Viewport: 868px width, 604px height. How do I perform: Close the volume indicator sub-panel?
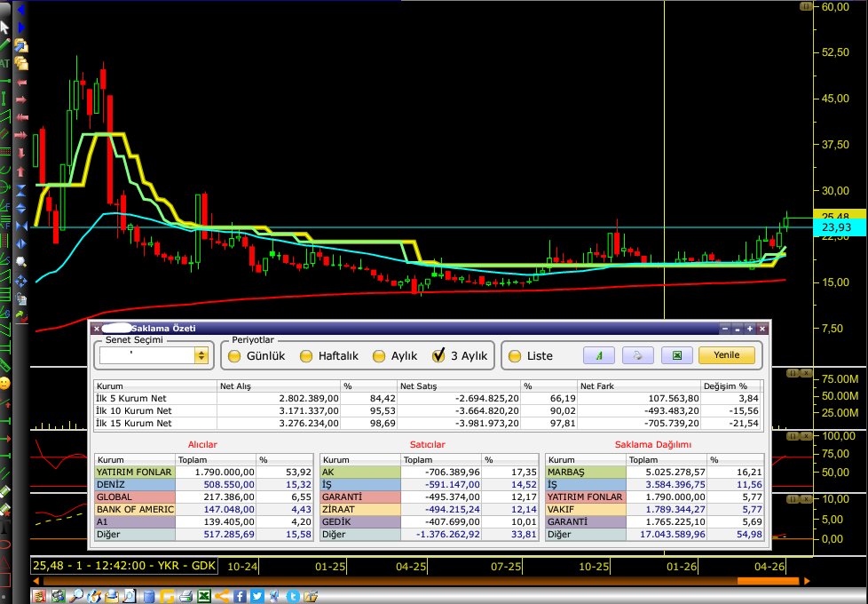[806, 373]
